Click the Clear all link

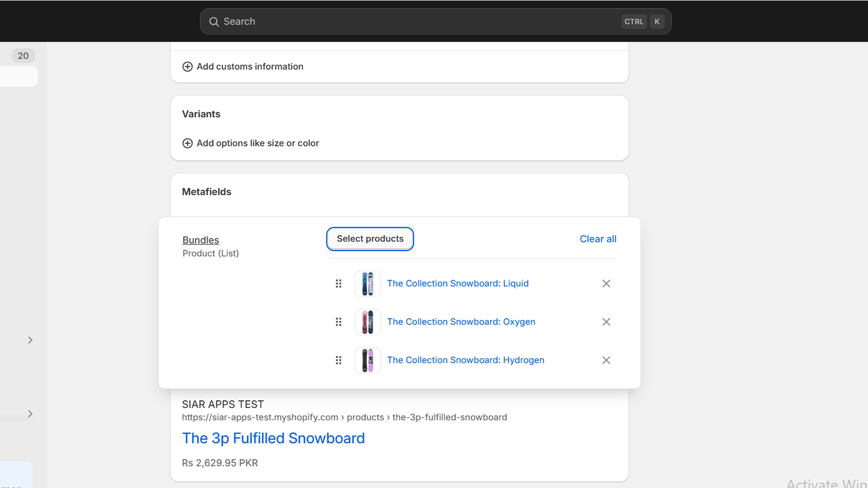tap(597, 239)
